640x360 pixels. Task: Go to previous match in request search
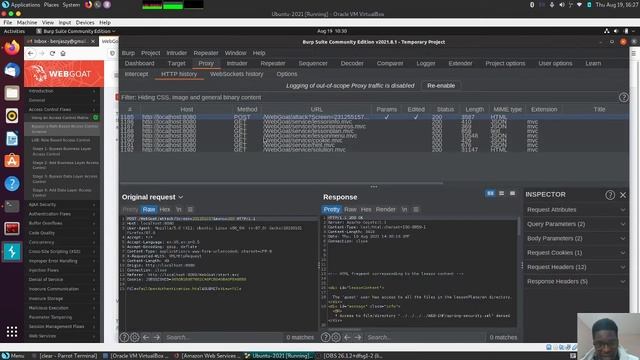tap(146, 337)
